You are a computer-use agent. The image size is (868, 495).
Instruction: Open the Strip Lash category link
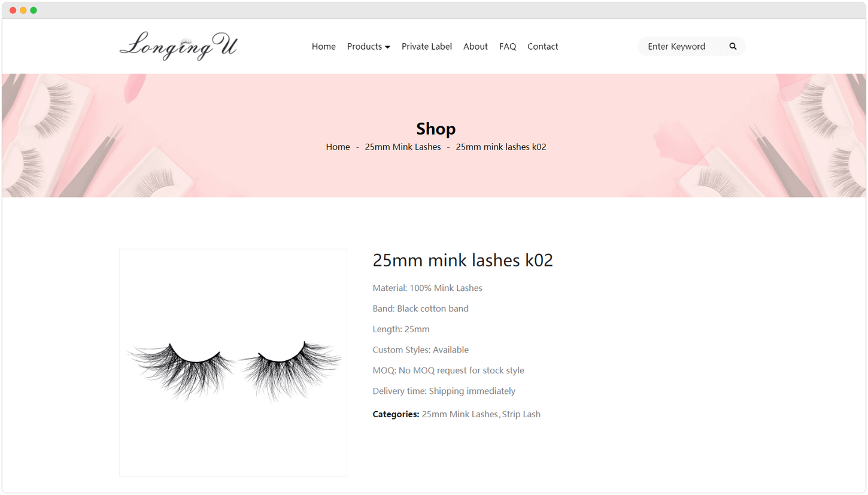tap(521, 414)
